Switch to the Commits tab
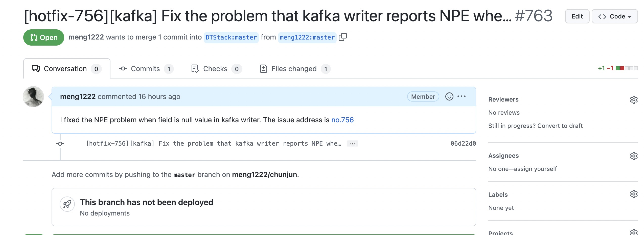The height and width of the screenshot is (235, 644). 146,69
